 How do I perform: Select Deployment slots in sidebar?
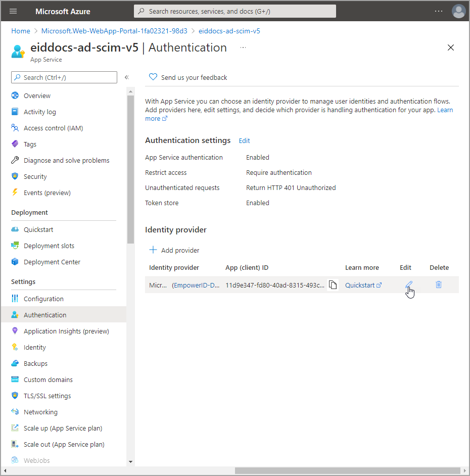pos(49,246)
